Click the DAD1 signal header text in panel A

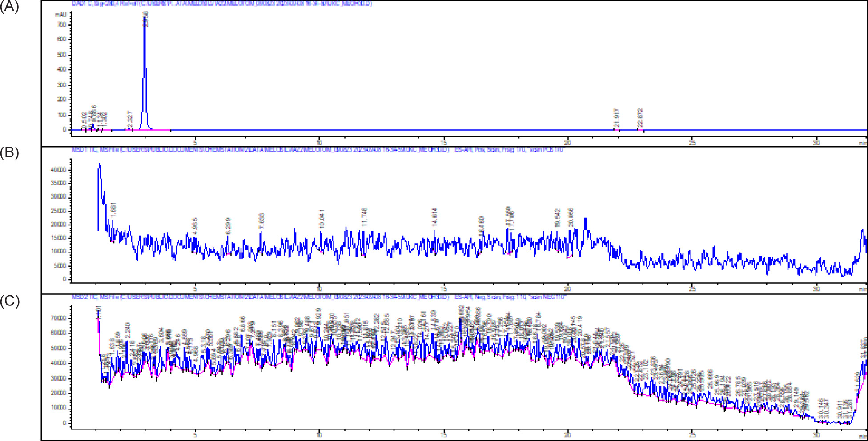tap(221, 4)
